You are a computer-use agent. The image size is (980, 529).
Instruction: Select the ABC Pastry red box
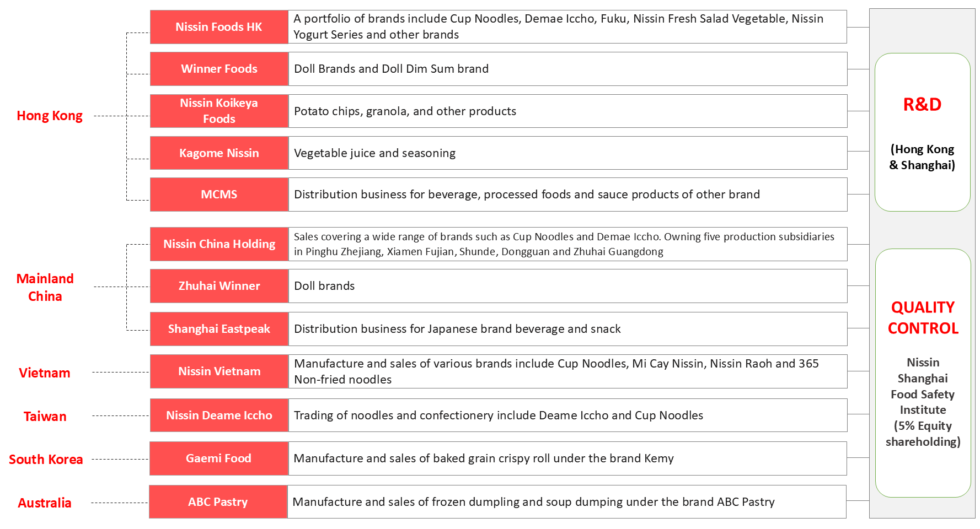[x=218, y=502]
